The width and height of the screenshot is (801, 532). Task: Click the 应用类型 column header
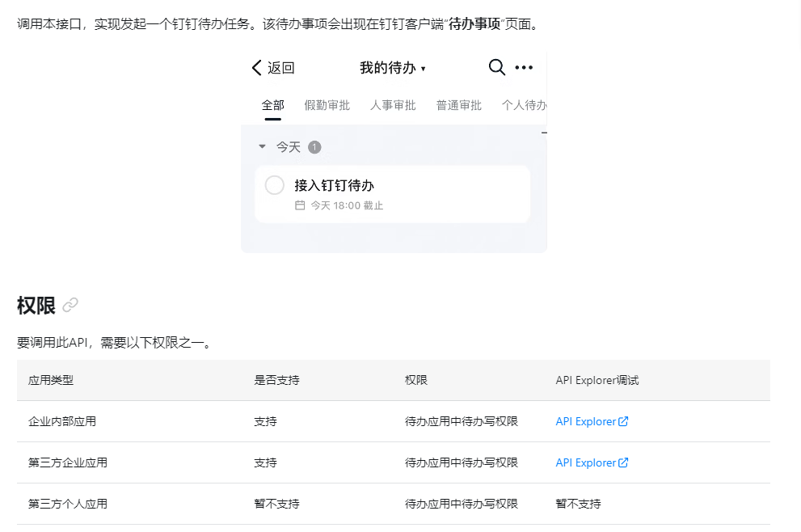[51, 380]
